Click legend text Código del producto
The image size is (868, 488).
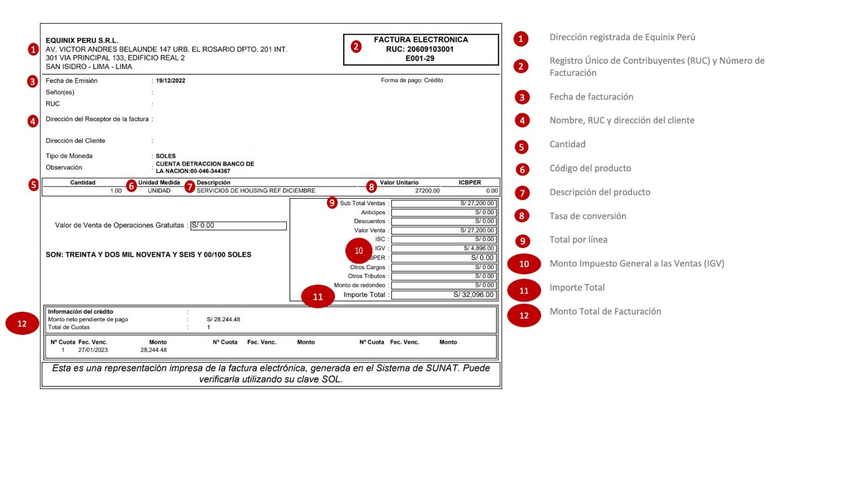(590, 168)
